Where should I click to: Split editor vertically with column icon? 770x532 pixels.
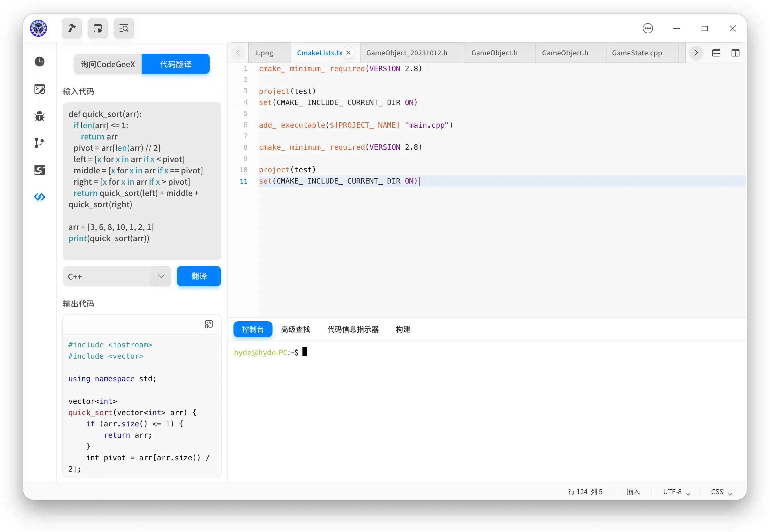[x=735, y=53]
